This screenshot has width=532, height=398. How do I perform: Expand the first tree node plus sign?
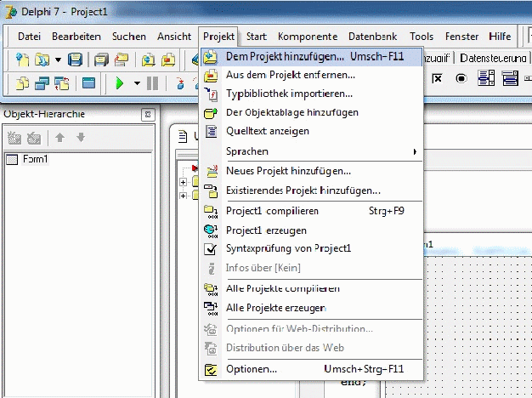pyautogui.click(x=184, y=181)
